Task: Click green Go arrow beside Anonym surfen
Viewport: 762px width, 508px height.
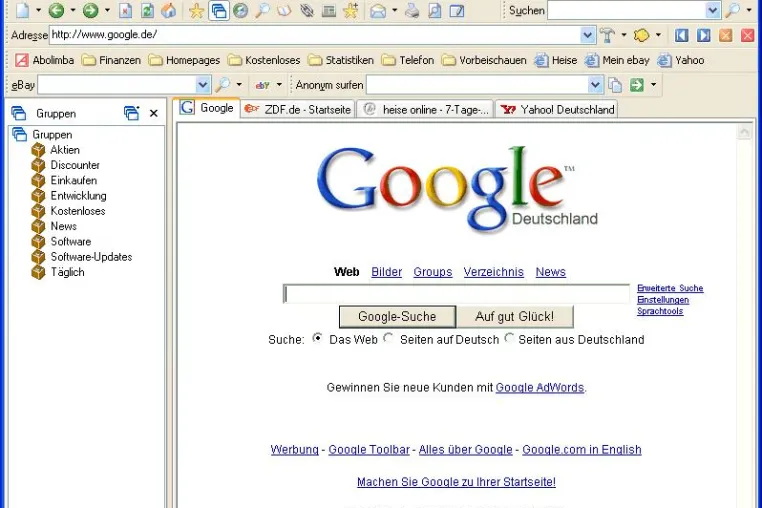Action: point(637,85)
